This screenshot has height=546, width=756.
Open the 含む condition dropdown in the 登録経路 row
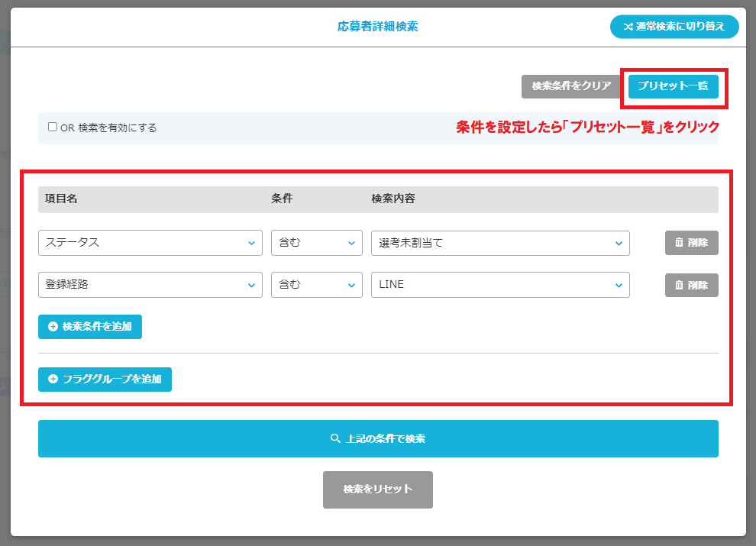click(316, 285)
